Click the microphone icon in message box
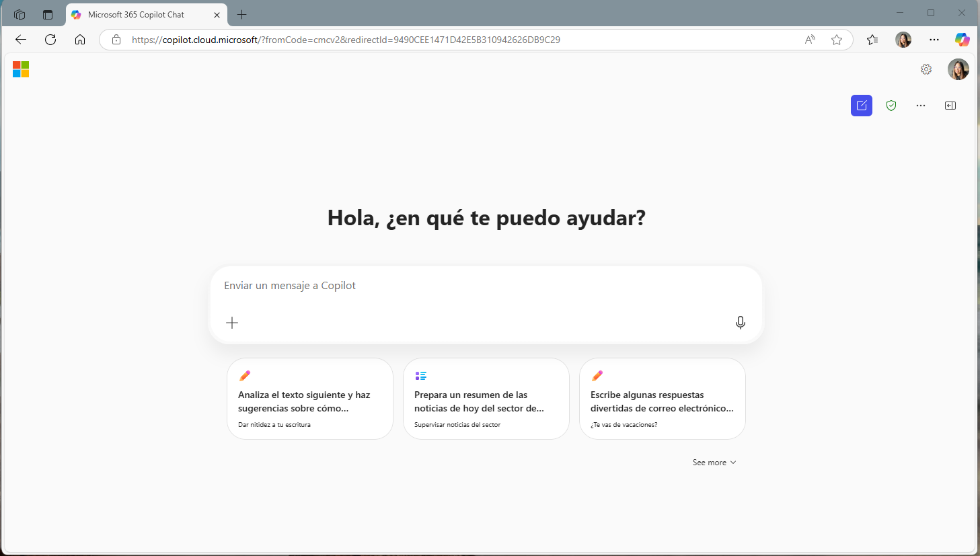 740,323
